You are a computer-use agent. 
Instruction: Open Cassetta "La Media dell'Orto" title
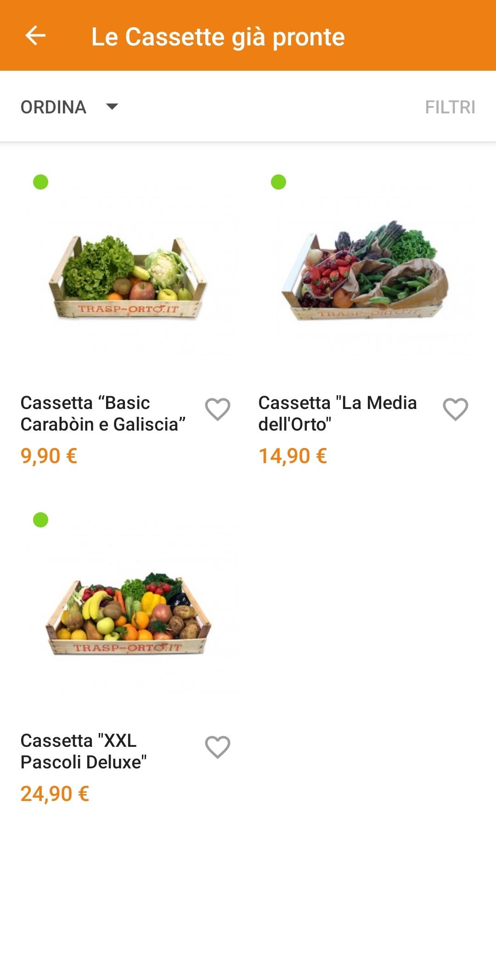[x=338, y=414]
